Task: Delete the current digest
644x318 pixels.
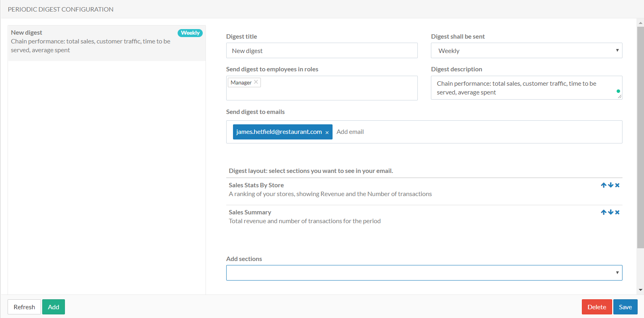Action: (596, 307)
